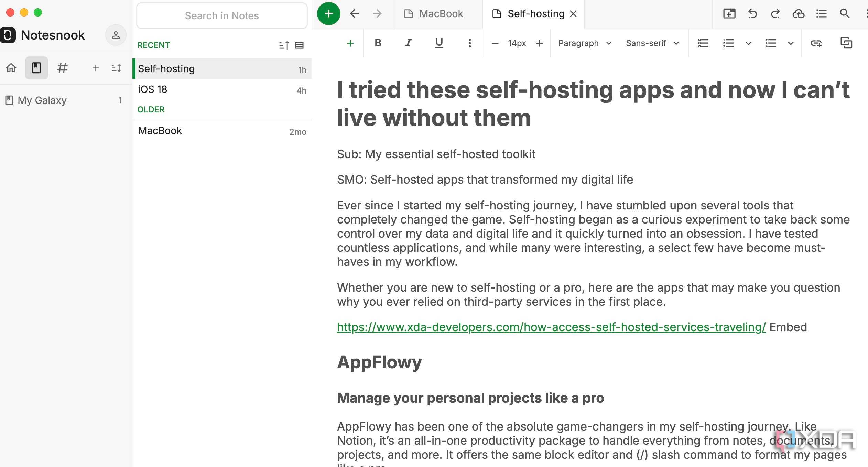
Task: Sort notebooks with the sidebar sort icon
Action: (x=116, y=68)
